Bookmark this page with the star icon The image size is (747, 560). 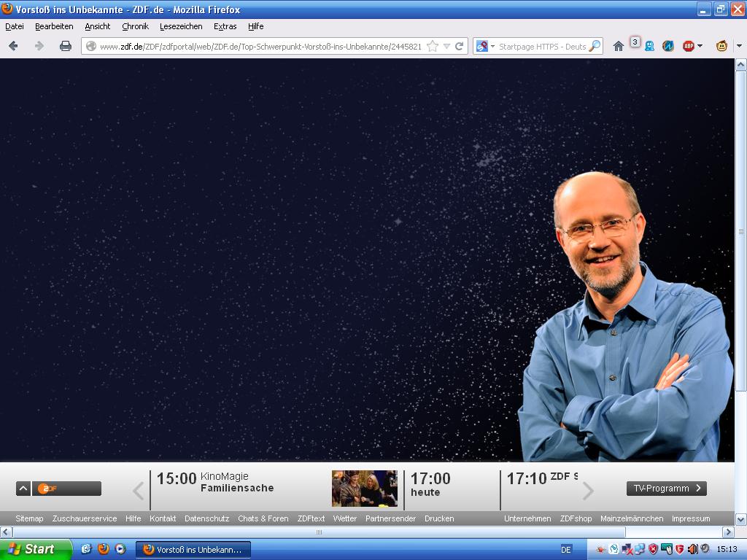tap(433, 46)
